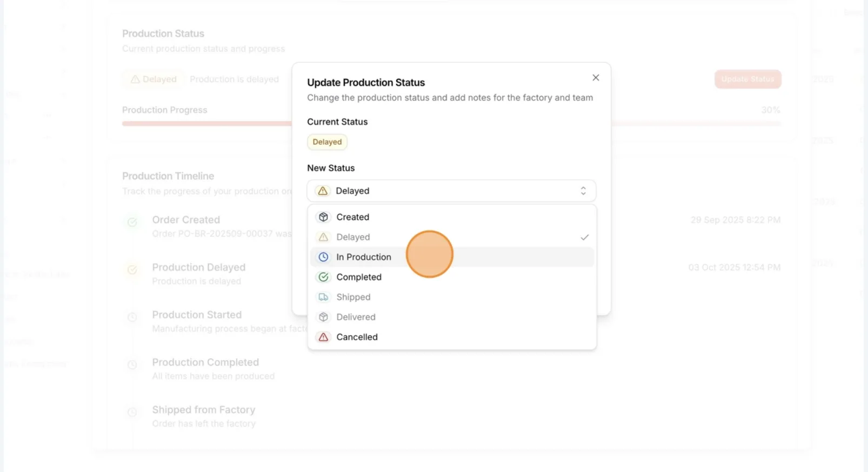Click Production Started timeline clock icon
Viewport: 868px width, 472px height.
pos(132,317)
